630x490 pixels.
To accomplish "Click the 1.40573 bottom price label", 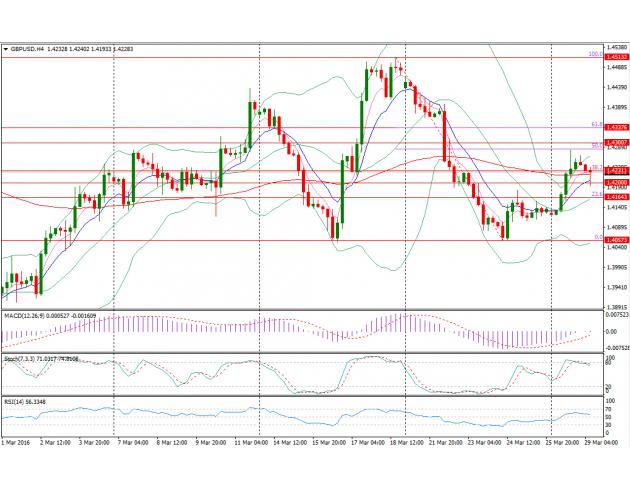I will click(614, 241).
